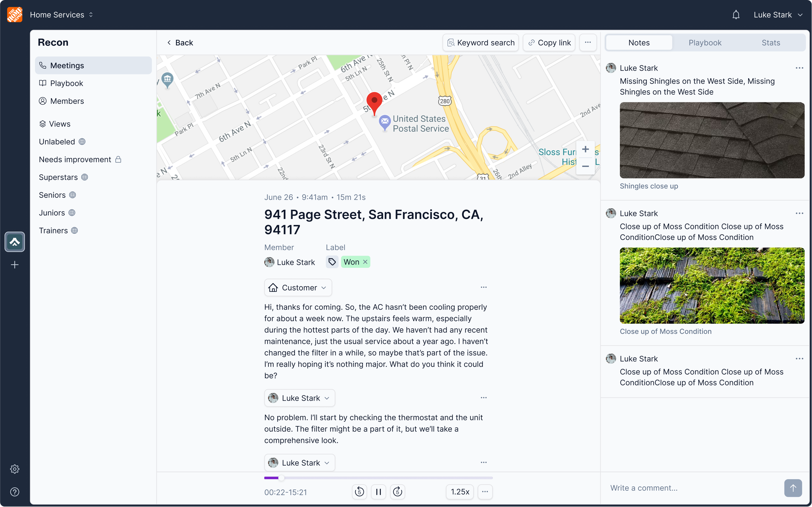
Task: Change the 1.25x playback speed
Action: coord(460,491)
